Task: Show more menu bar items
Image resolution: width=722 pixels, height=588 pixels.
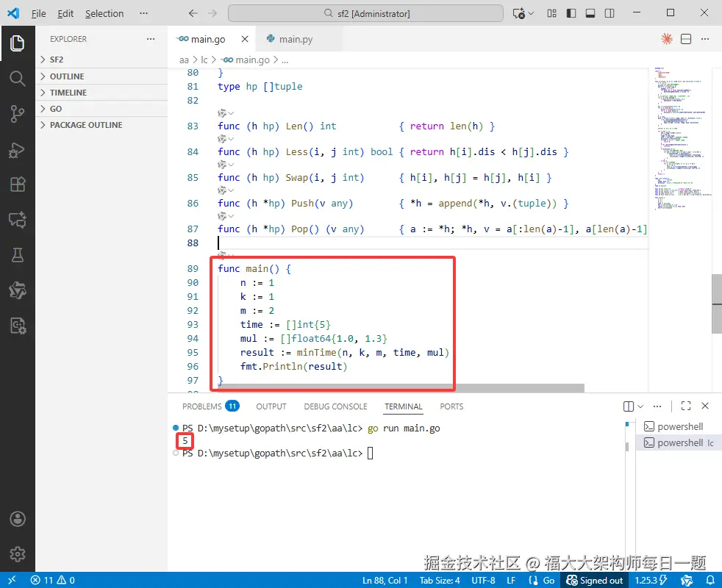Action: point(143,13)
